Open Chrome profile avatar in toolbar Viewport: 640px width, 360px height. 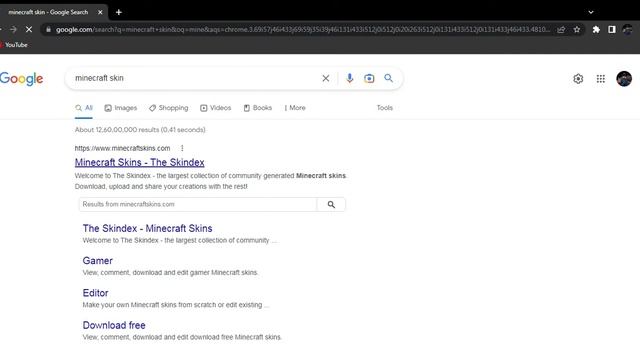(x=627, y=29)
